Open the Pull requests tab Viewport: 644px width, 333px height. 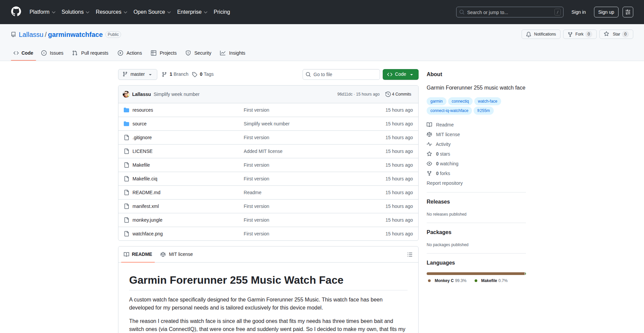pyautogui.click(x=91, y=53)
